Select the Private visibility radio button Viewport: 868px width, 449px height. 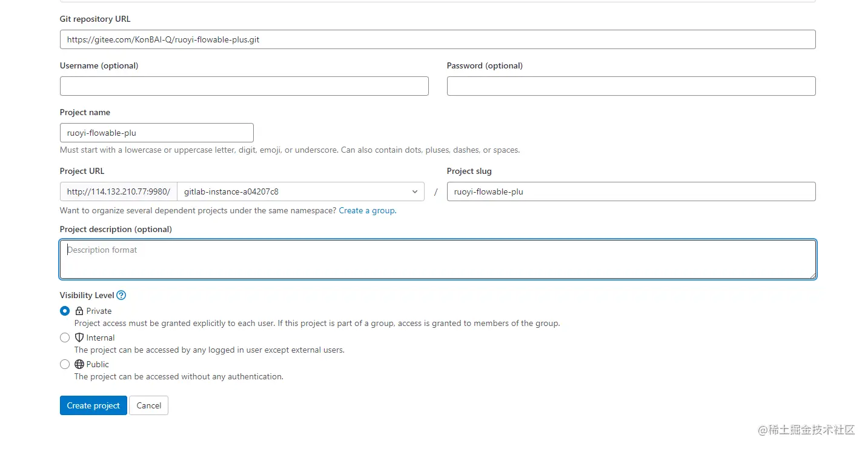pos(65,311)
